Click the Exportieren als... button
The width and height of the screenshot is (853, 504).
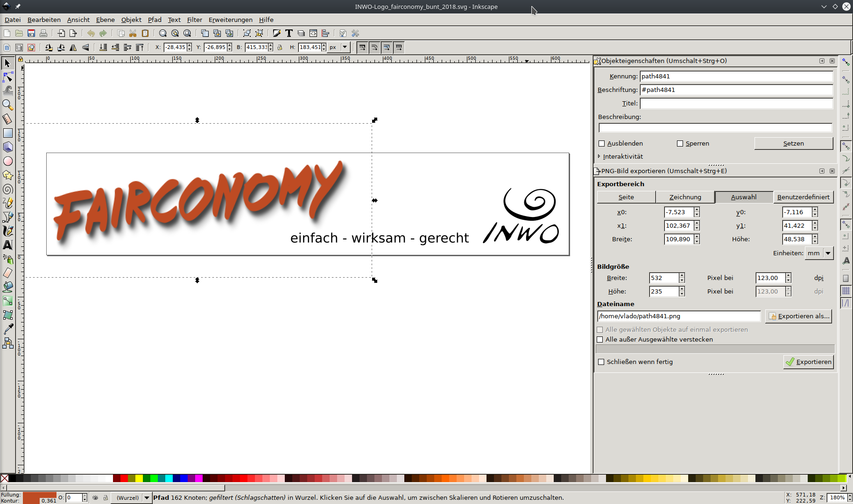click(798, 316)
